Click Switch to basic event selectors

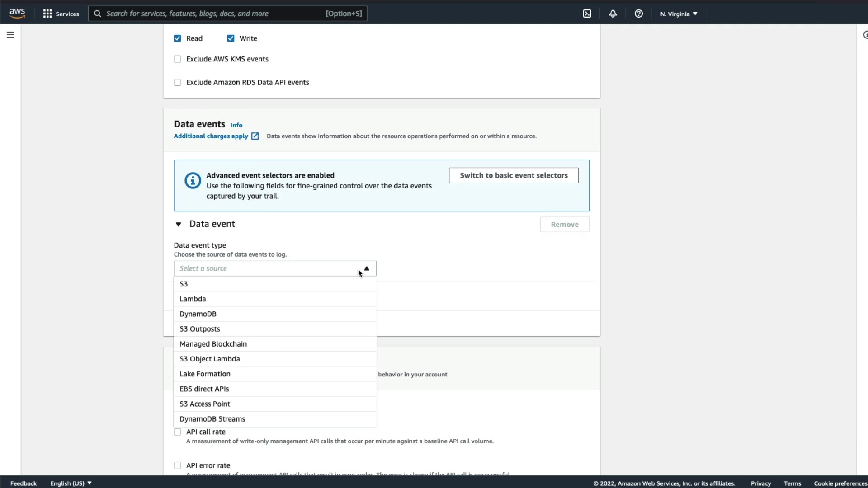(x=514, y=175)
